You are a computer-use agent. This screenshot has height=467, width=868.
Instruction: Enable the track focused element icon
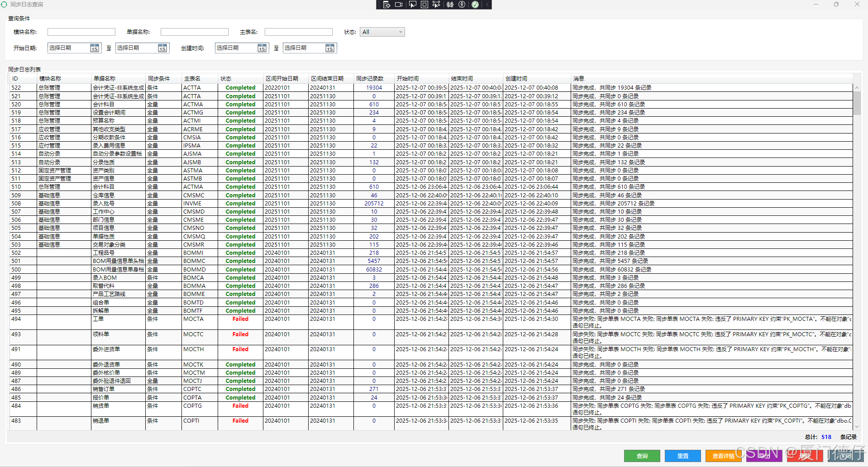[x=436, y=5]
